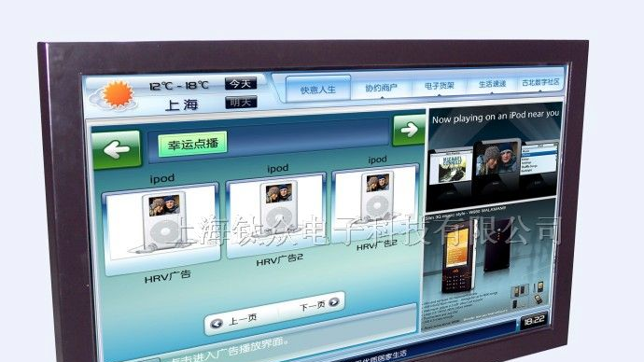Click the 幸运点播 green button
This screenshot has height=362, width=644.
coord(192,144)
